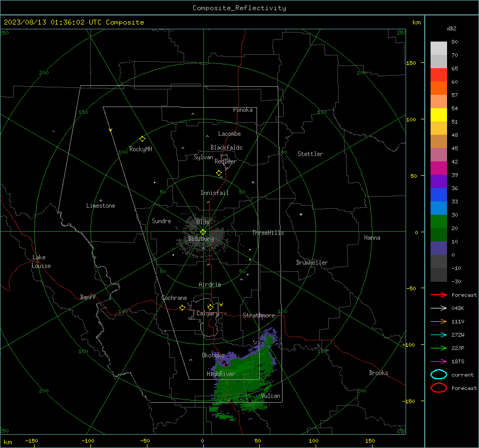Click the cyan 27ZW arrow icon

pos(439,335)
